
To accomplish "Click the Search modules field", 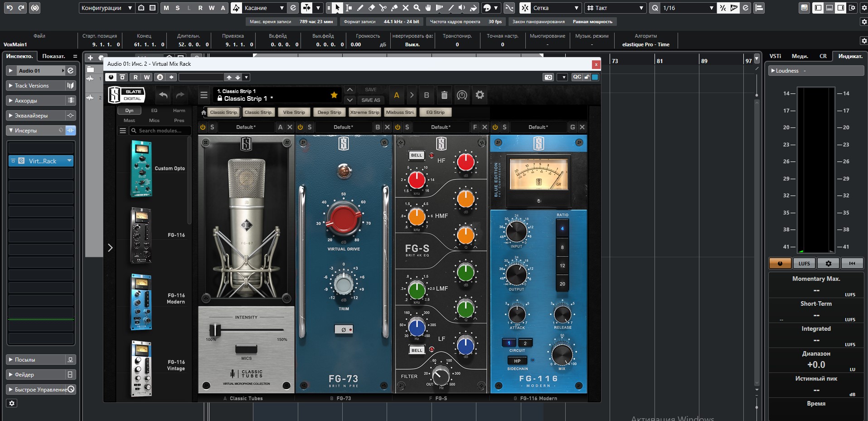I will [160, 131].
